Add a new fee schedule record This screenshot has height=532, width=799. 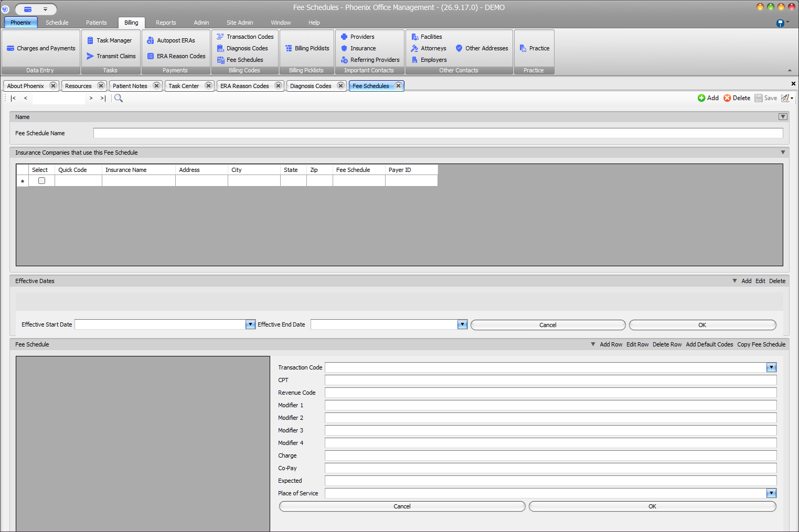coord(708,98)
